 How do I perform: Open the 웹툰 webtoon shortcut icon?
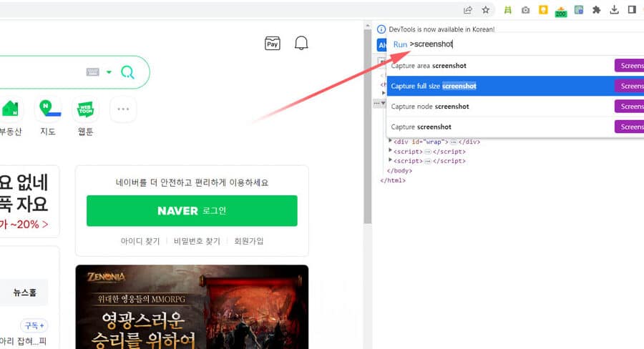[x=85, y=109]
